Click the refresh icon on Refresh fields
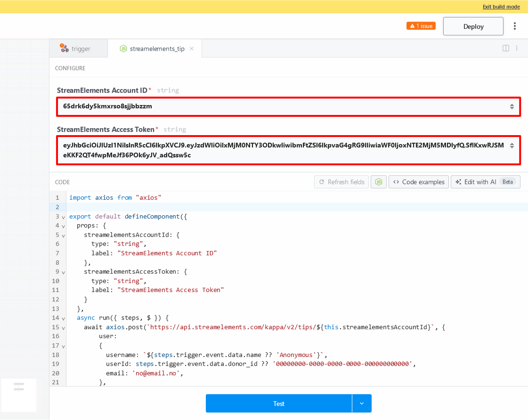 tap(322, 182)
